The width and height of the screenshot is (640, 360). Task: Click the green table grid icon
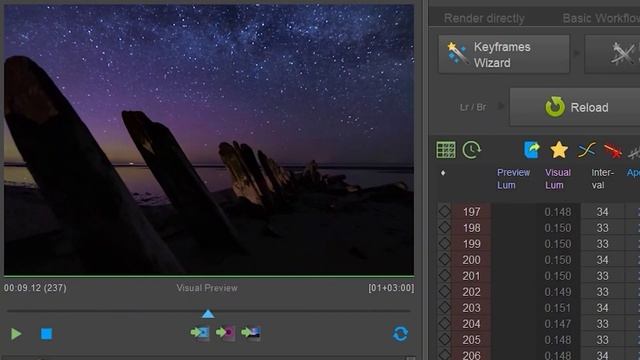point(446,150)
